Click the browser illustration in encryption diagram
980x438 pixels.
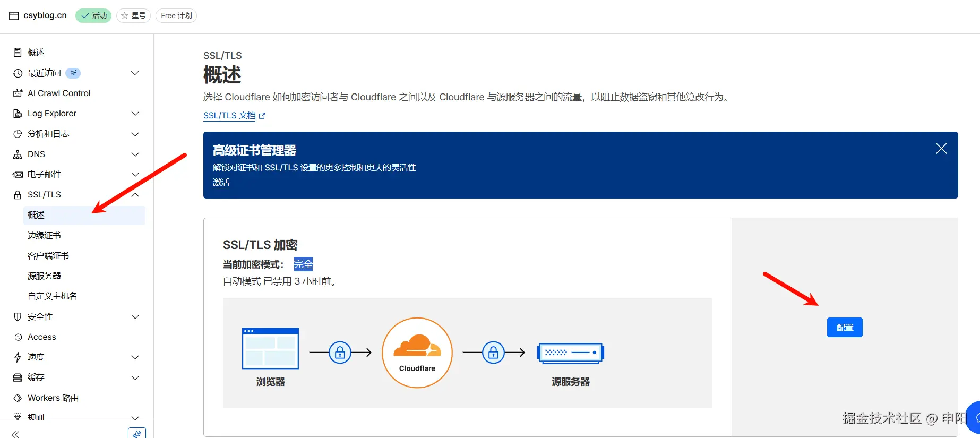(x=270, y=348)
